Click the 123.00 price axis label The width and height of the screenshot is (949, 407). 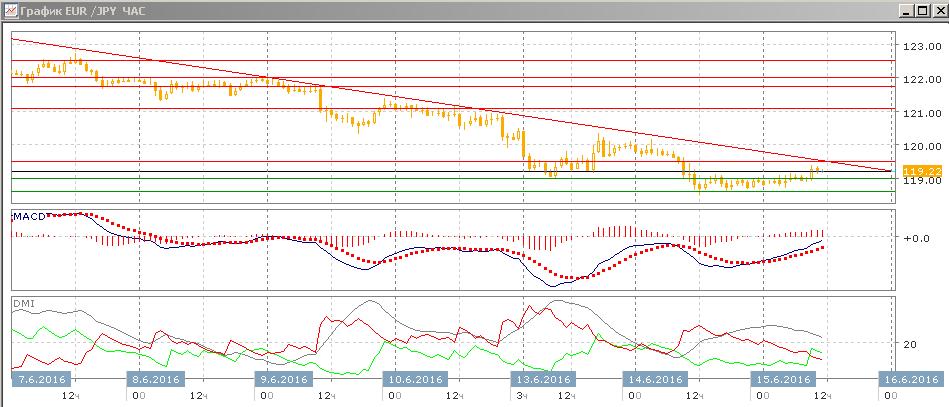click(x=922, y=46)
